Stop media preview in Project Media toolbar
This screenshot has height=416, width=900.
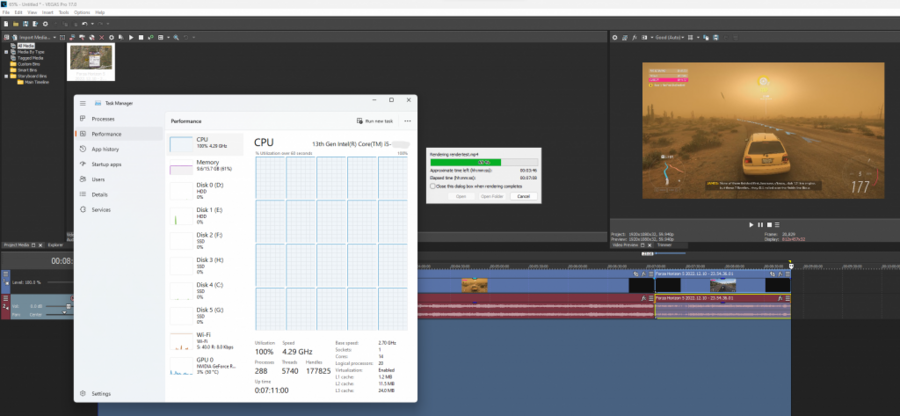[141, 37]
